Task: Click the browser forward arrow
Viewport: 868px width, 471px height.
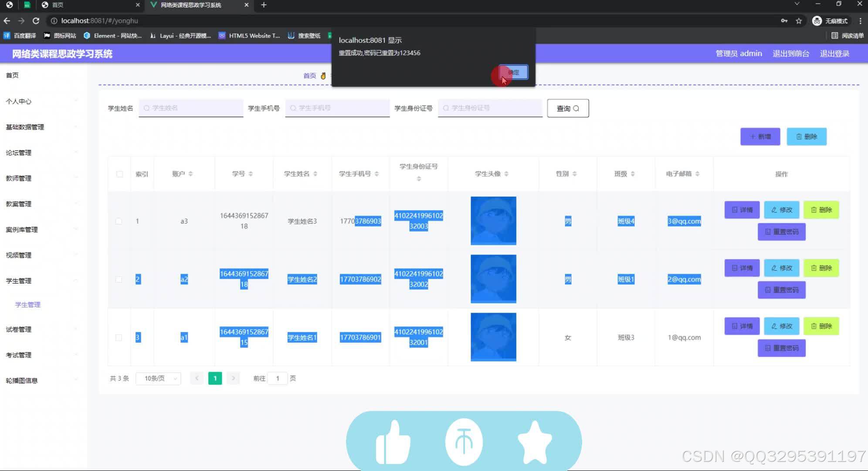Action: [x=21, y=20]
